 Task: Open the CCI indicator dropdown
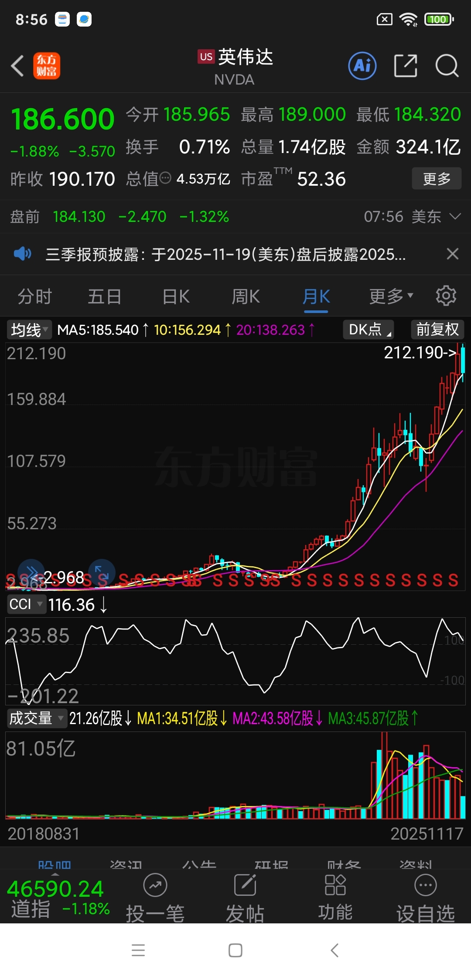click(x=26, y=604)
